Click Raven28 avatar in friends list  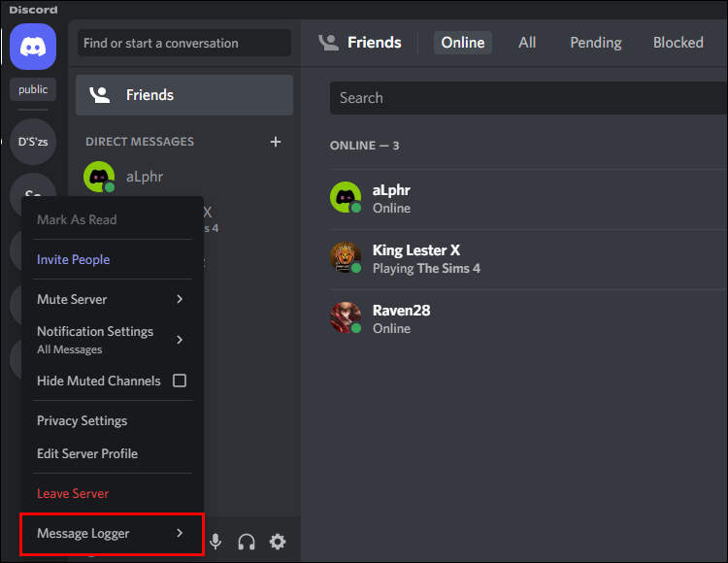[x=346, y=318]
